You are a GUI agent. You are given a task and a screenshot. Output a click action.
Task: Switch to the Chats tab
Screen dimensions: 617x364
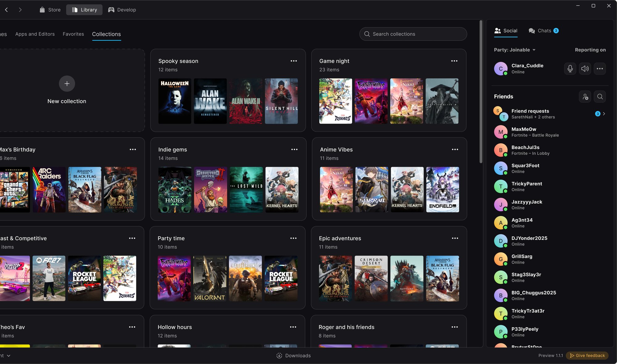[x=544, y=31]
